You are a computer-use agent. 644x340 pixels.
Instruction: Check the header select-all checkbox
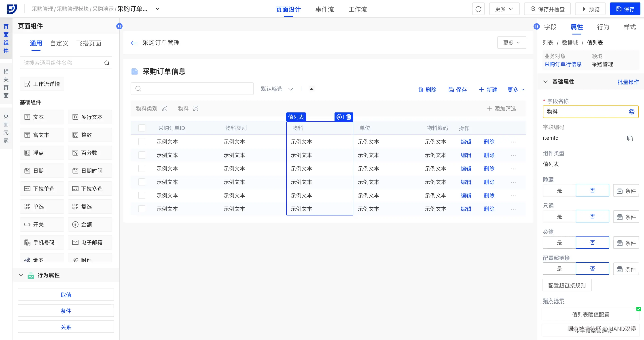tap(142, 128)
